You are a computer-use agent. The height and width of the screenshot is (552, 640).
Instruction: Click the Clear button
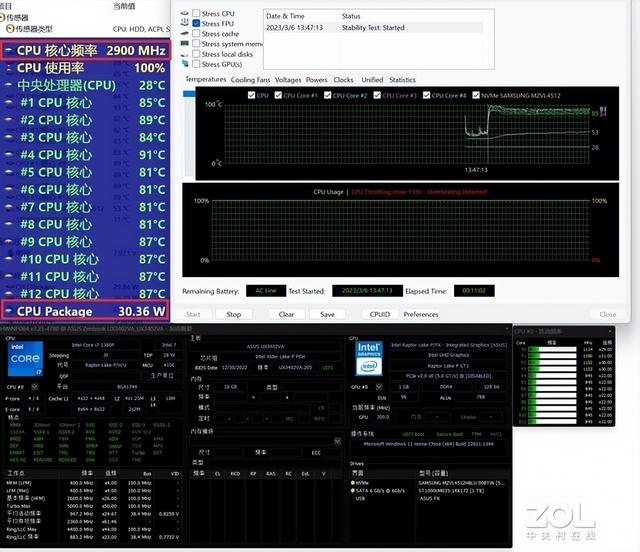point(286,314)
